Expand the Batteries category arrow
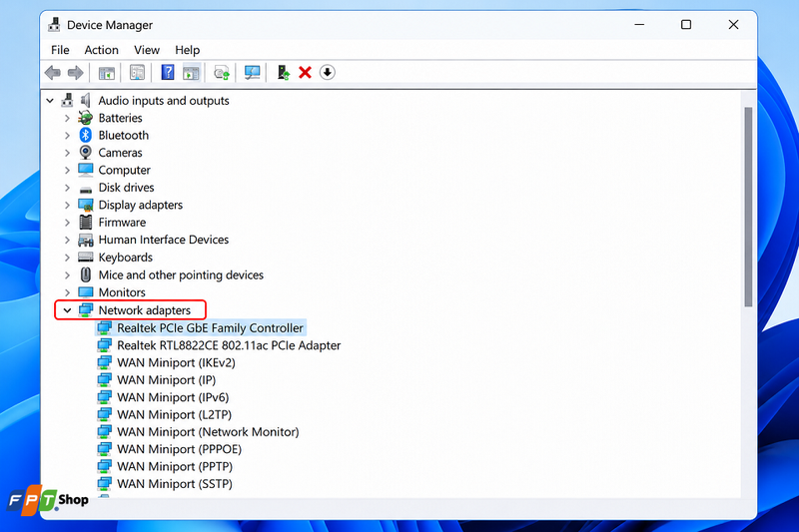 tap(67, 118)
